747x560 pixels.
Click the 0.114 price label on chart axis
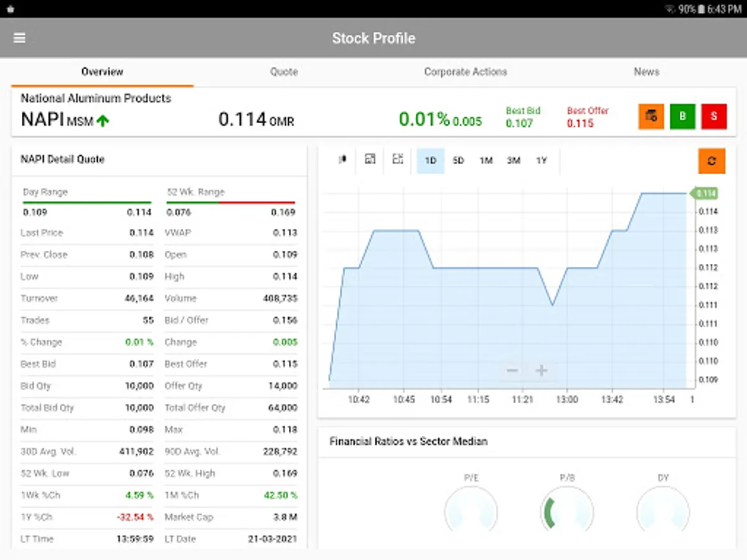coord(705,194)
